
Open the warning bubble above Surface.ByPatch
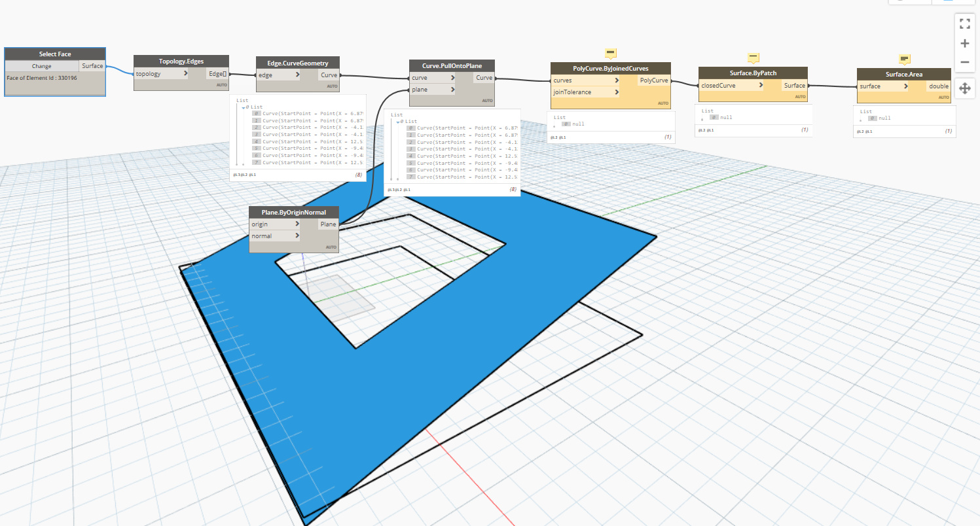click(753, 58)
